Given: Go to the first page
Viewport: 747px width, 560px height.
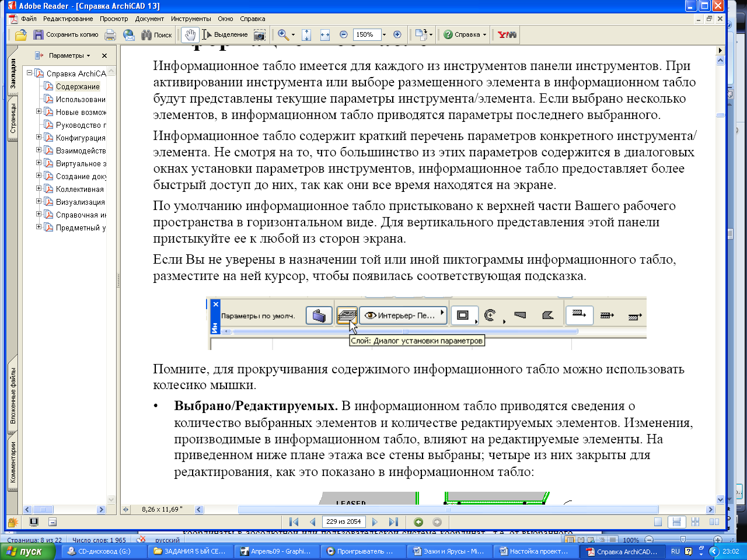Looking at the screenshot, I should (294, 521).
